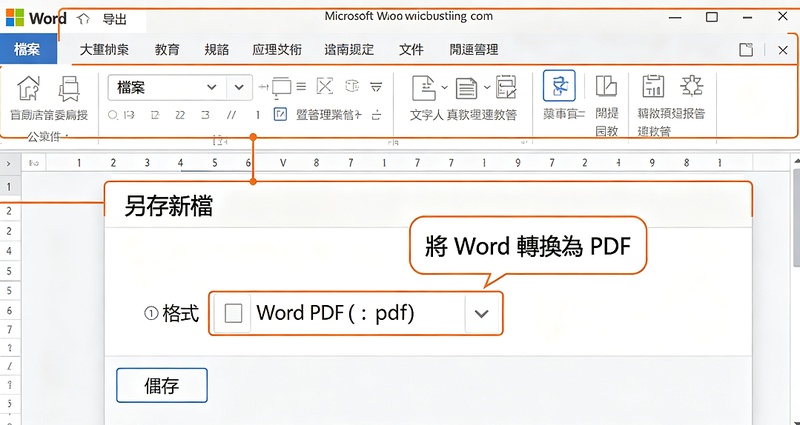Click the crossed-box icon in ribbon
Screen dimensions: 800x425
[324, 87]
